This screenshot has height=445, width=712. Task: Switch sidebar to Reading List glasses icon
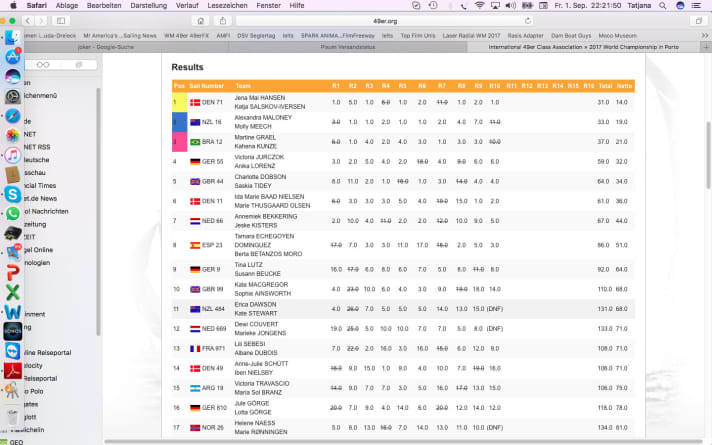43,64
